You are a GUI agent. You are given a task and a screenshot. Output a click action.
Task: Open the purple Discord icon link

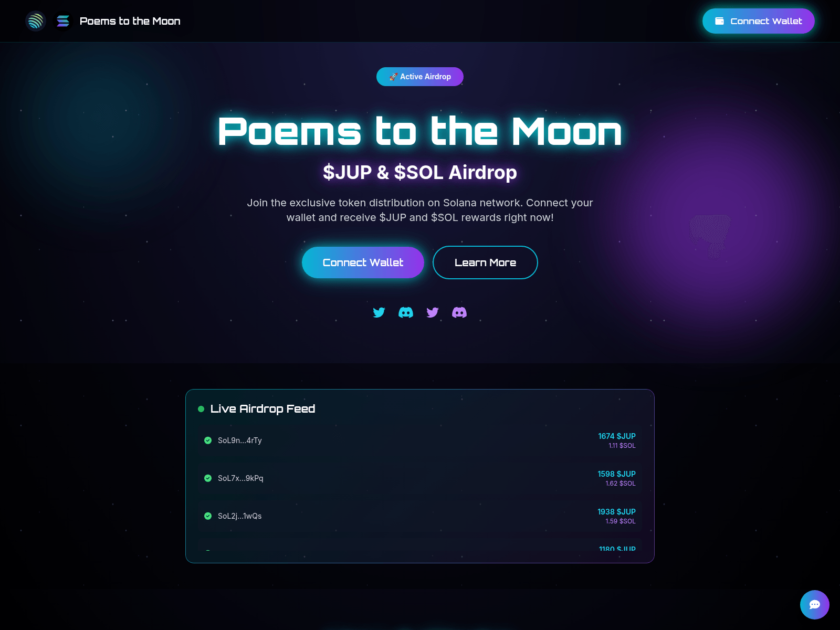click(459, 312)
